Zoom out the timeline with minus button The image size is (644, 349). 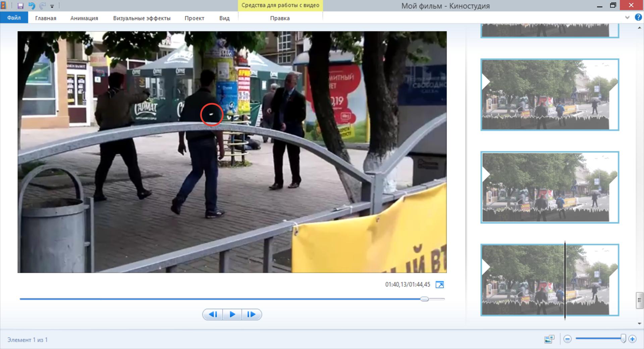[x=568, y=339]
